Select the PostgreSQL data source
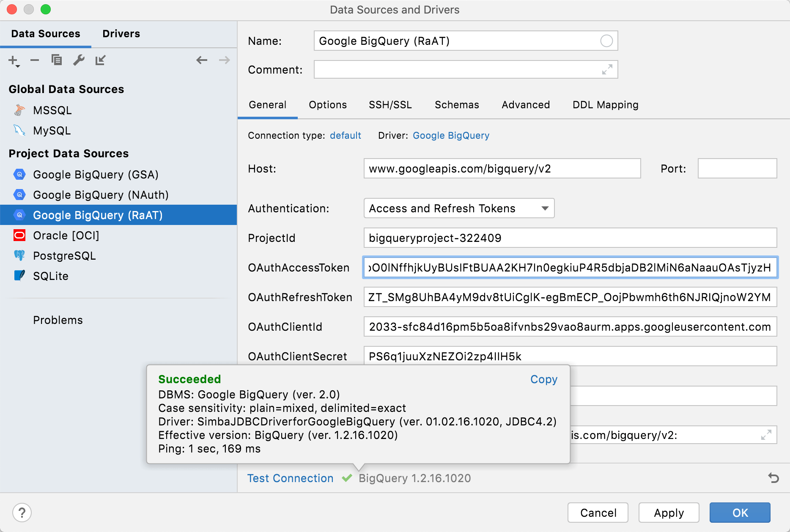The image size is (790, 532). coord(64,256)
